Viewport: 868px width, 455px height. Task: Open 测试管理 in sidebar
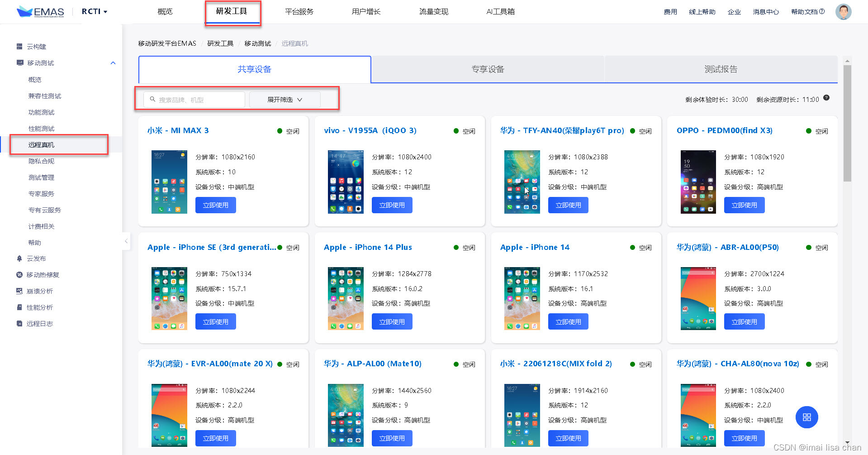(x=41, y=177)
